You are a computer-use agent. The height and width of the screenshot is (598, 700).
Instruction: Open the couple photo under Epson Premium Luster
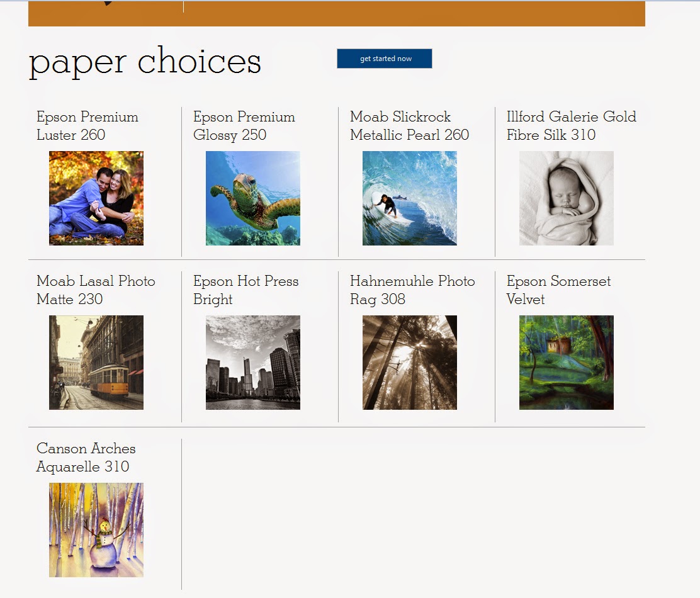96,198
